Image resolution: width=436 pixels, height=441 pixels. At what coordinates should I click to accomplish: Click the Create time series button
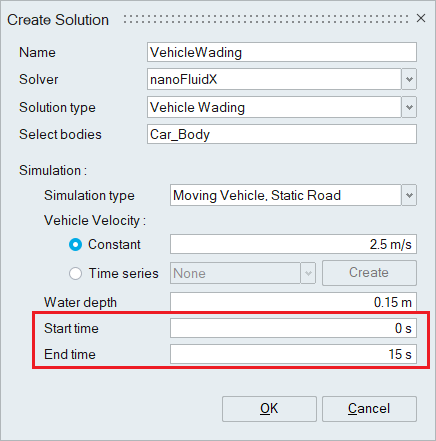pyautogui.click(x=369, y=273)
